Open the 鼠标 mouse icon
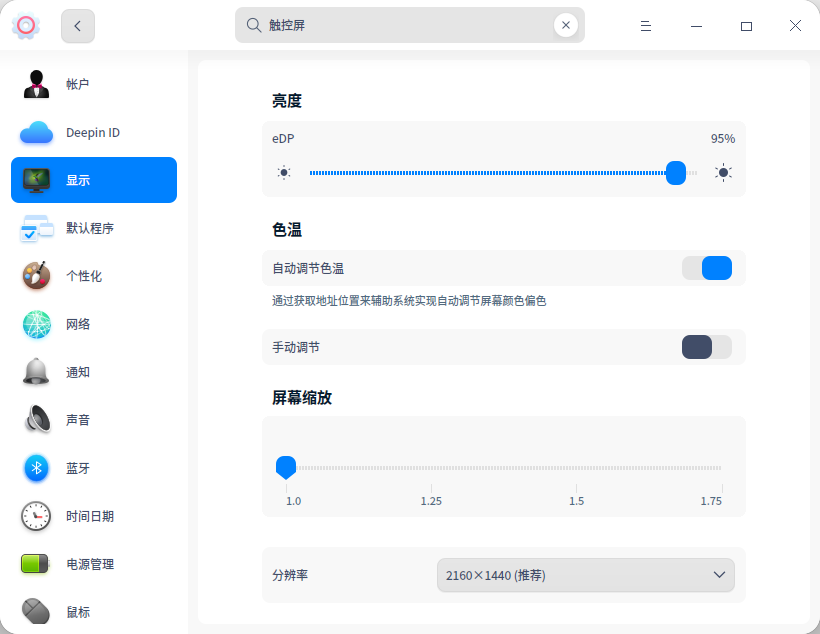Image resolution: width=820 pixels, height=634 pixels. 36,611
